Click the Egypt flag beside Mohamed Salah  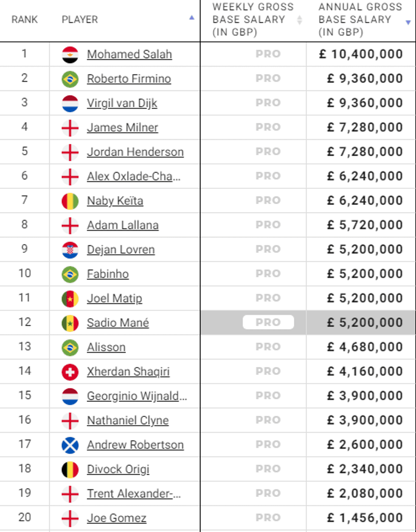(70, 55)
